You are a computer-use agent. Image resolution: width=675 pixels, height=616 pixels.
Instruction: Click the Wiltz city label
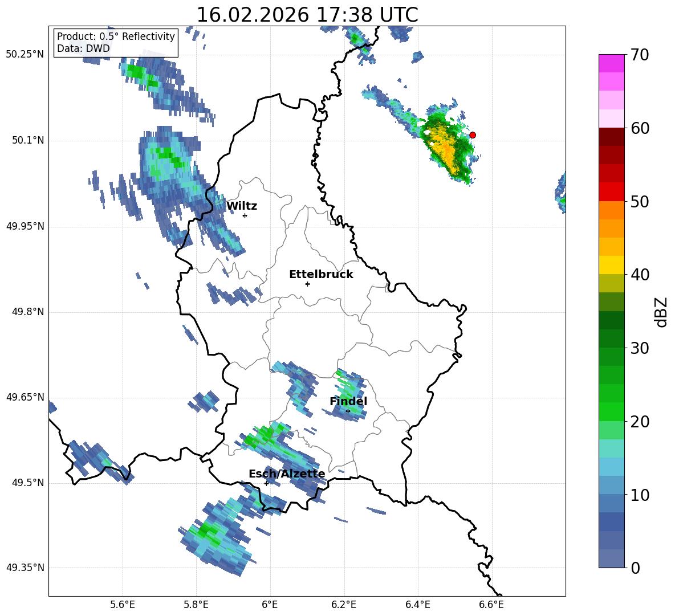pos(242,206)
